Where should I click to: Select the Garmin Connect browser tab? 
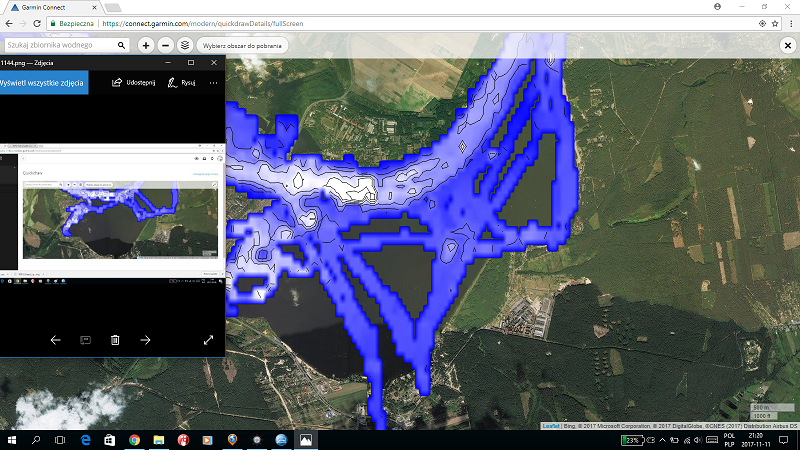pyautogui.click(x=55, y=6)
